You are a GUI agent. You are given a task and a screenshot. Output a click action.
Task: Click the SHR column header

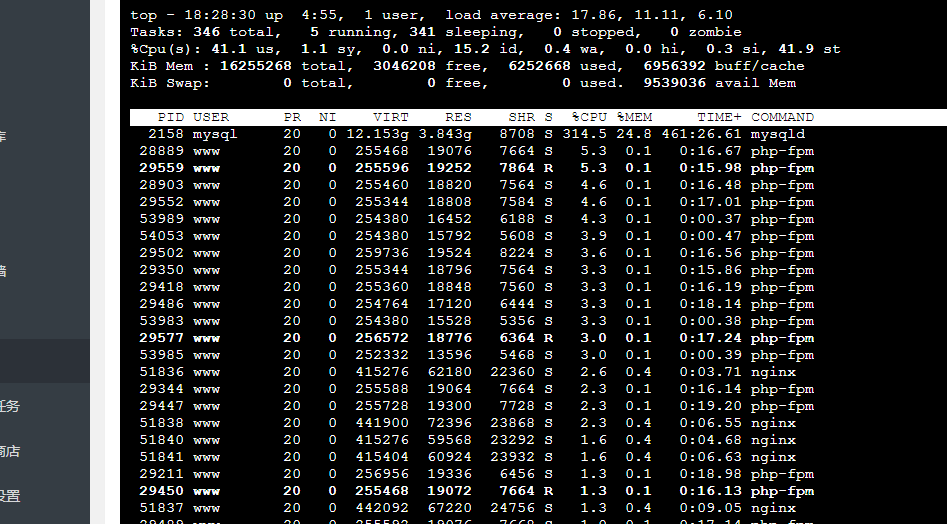tap(521, 117)
